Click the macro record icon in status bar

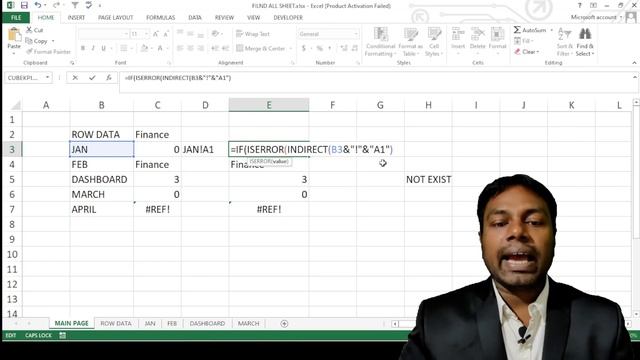point(62,335)
